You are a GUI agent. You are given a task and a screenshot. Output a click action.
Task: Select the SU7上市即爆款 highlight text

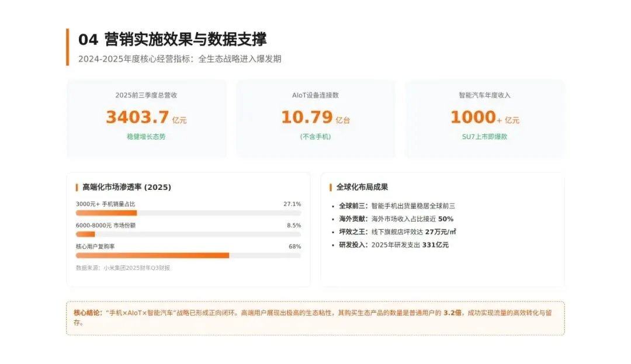point(486,137)
